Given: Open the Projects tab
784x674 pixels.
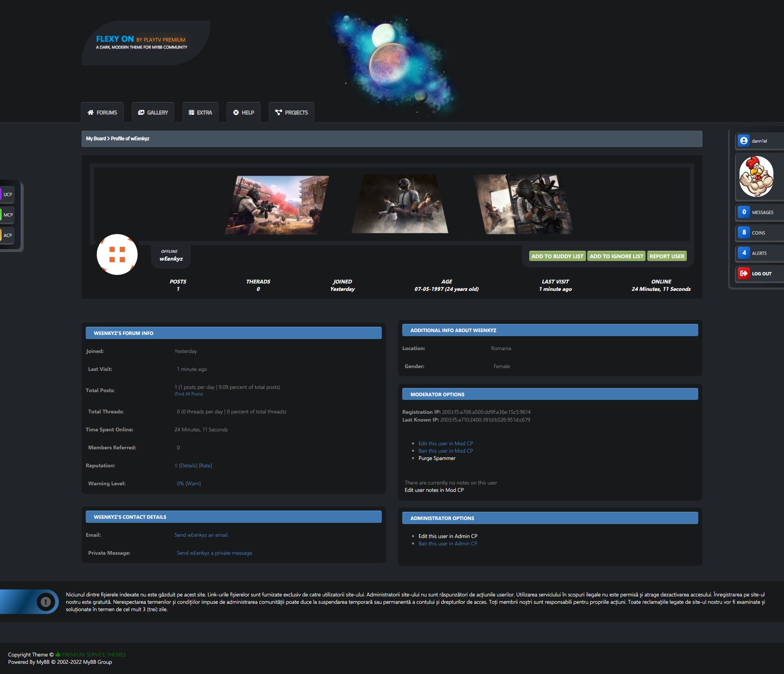Looking at the screenshot, I should pos(292,112).
